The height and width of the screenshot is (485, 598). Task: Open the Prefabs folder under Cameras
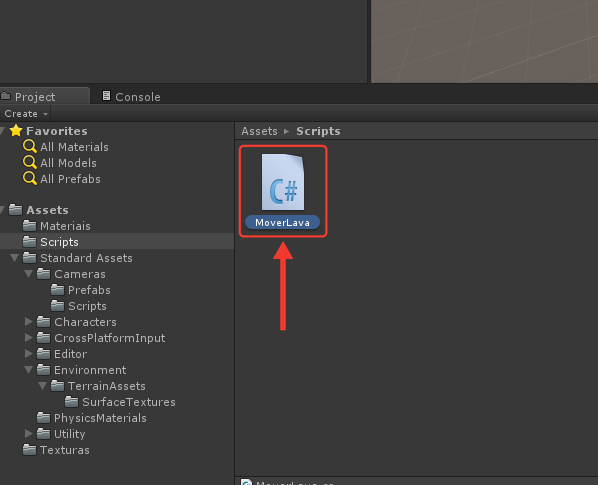click(x=89, y=290)
